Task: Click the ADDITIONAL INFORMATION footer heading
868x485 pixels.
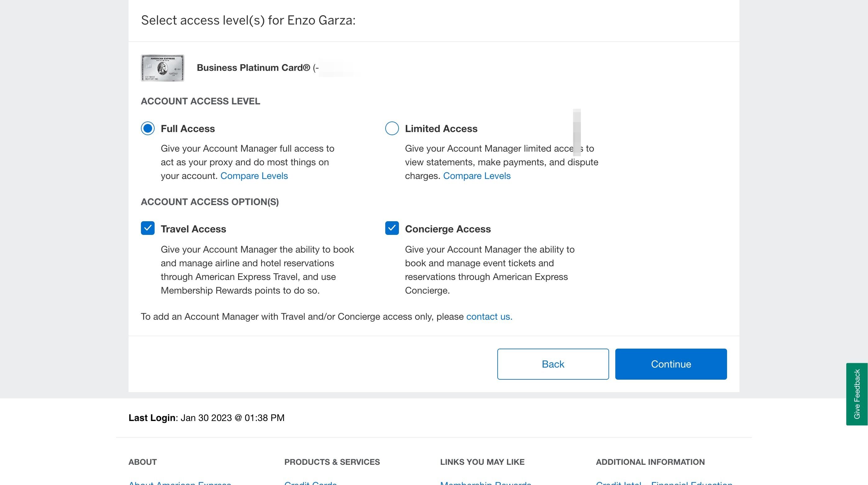Action: [650, 462]
